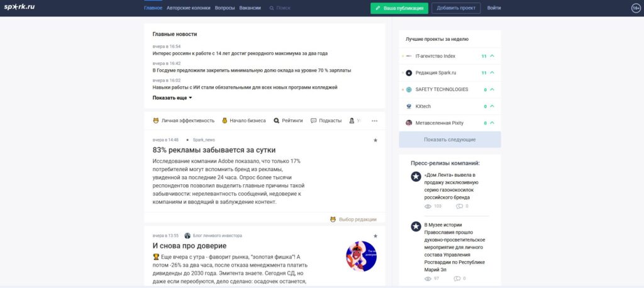
Task: Bookmark 'И снова про доверие' with star
Action: coord(375,236)
